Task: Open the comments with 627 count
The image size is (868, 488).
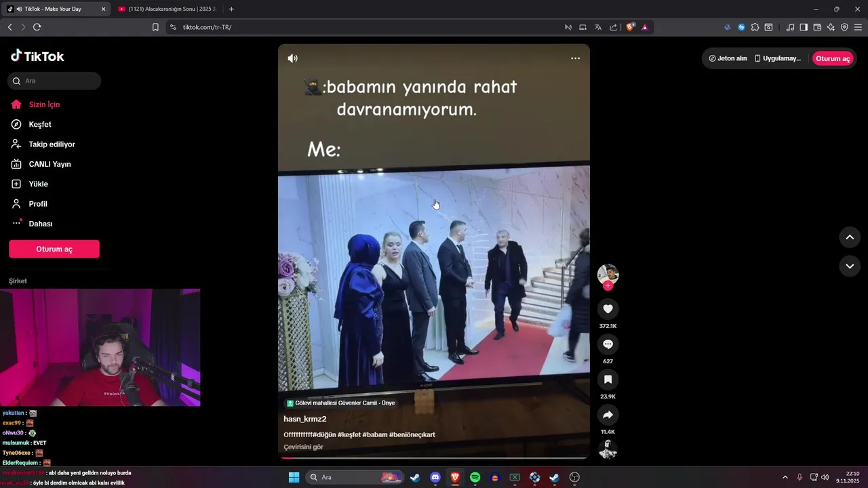Action: pyautogui.click(x=608, y=344)
